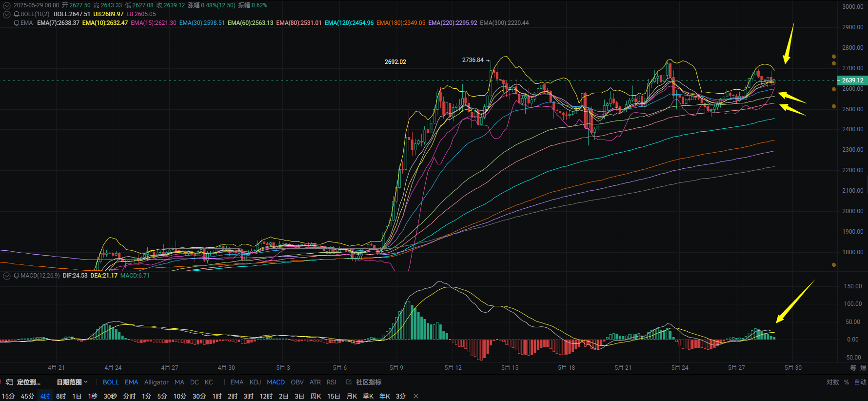Switch to the 1分 timeframe
Image resolution: width=868 pixels, height=401 pixels.
tap(146, 396)
